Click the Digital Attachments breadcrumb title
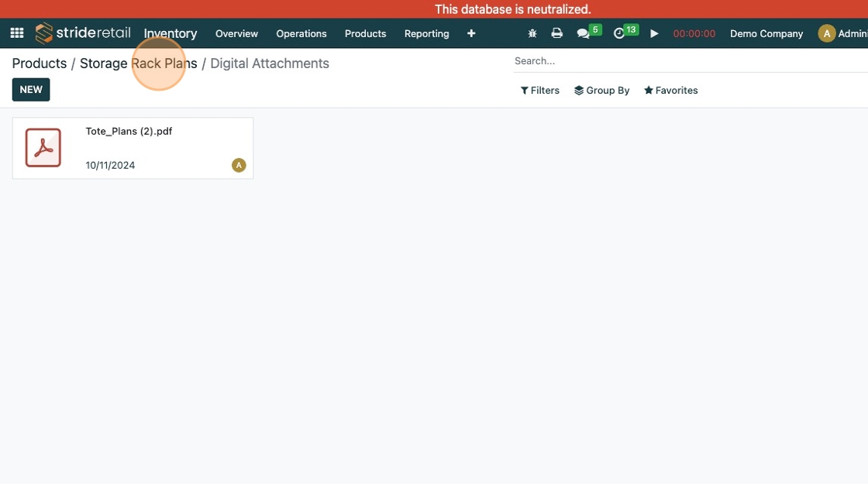 click(x=270, y=63)
